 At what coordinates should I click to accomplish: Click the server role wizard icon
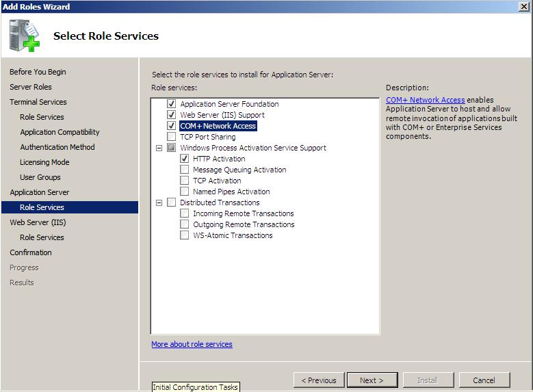[x=24, y=36]
